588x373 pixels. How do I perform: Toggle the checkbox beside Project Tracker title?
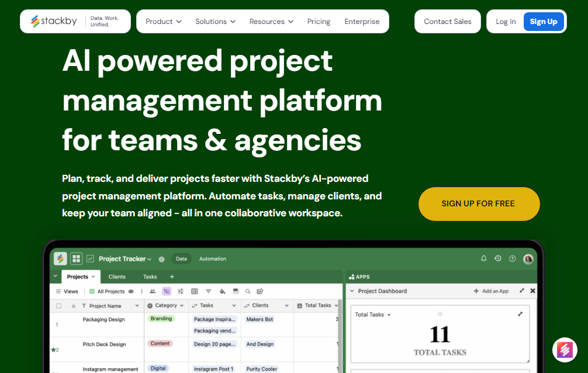point(91,258)
